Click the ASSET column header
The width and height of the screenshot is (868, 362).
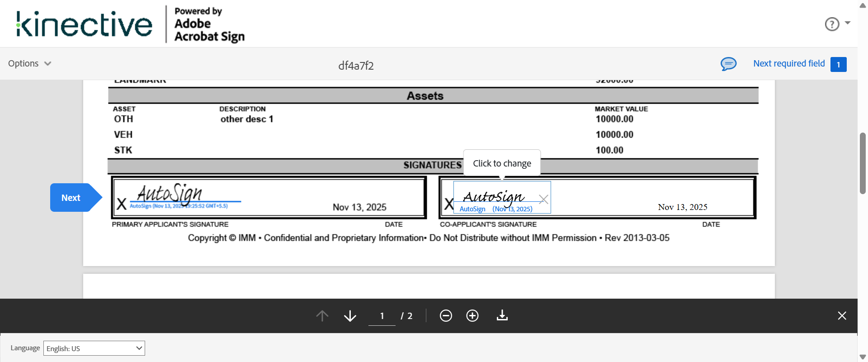[x=124, y=109]
